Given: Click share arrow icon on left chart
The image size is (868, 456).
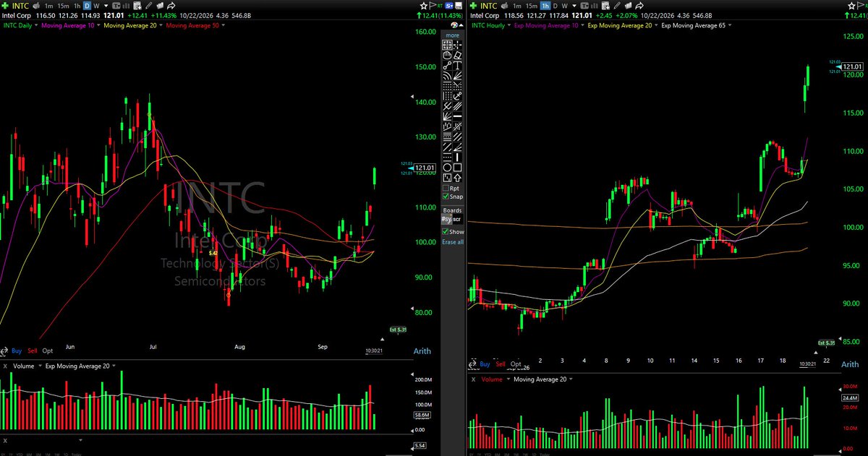Looking at the screenshot, I should 171,6.
